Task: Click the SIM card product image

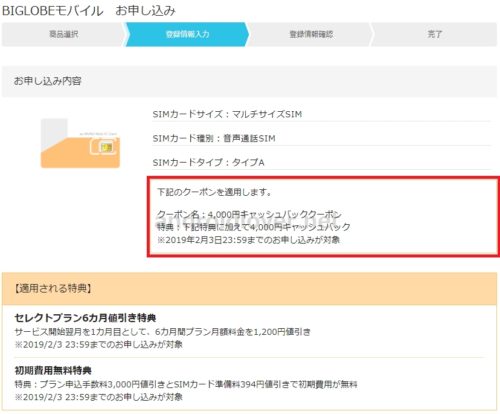Action: point(80,143)
